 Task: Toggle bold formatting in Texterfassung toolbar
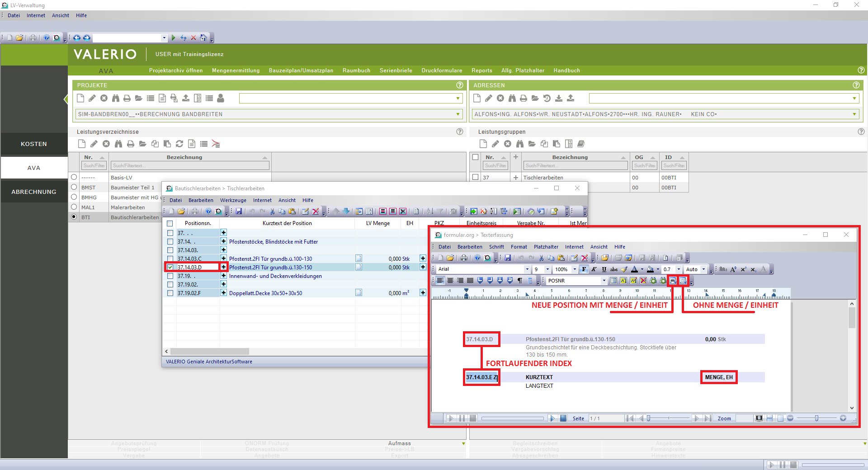584,269
